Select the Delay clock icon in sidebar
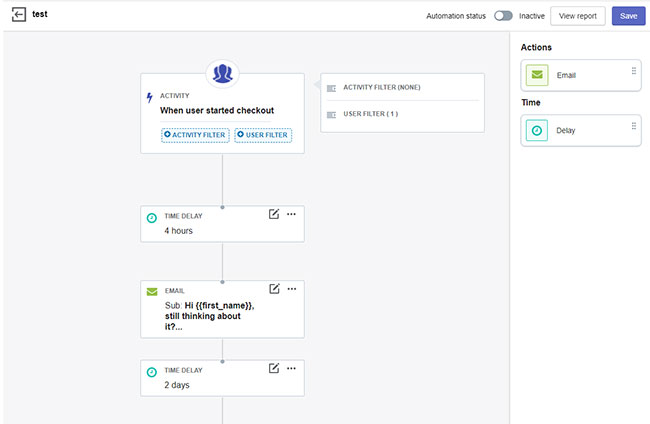Viewport: 650px width, 424px height. pos(537,130)
